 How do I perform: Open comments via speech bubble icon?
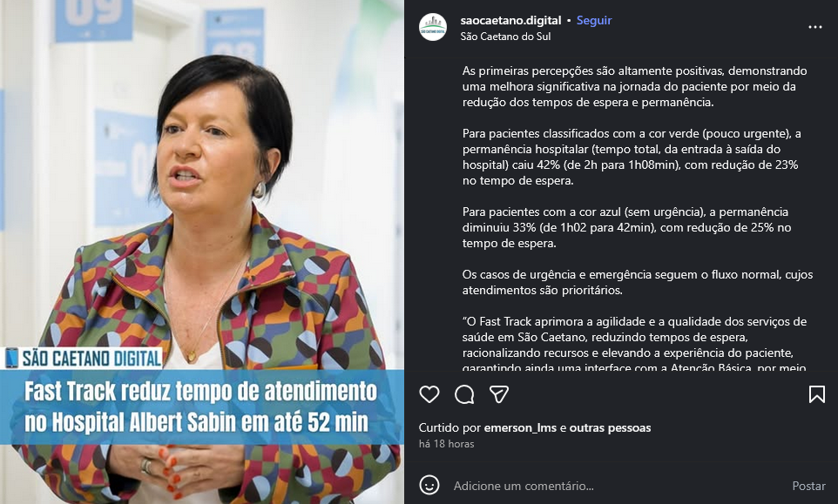pyautogui.click(x=464, y=394)
